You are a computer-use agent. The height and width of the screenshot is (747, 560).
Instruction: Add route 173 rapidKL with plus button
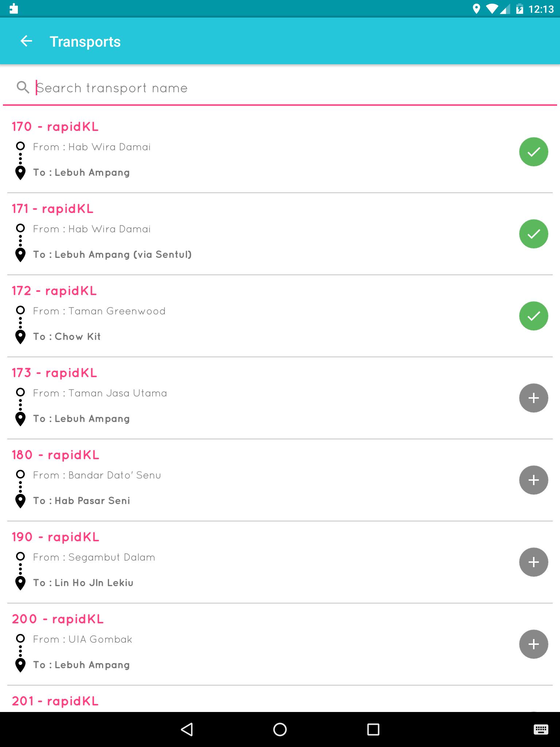[533, 398]
